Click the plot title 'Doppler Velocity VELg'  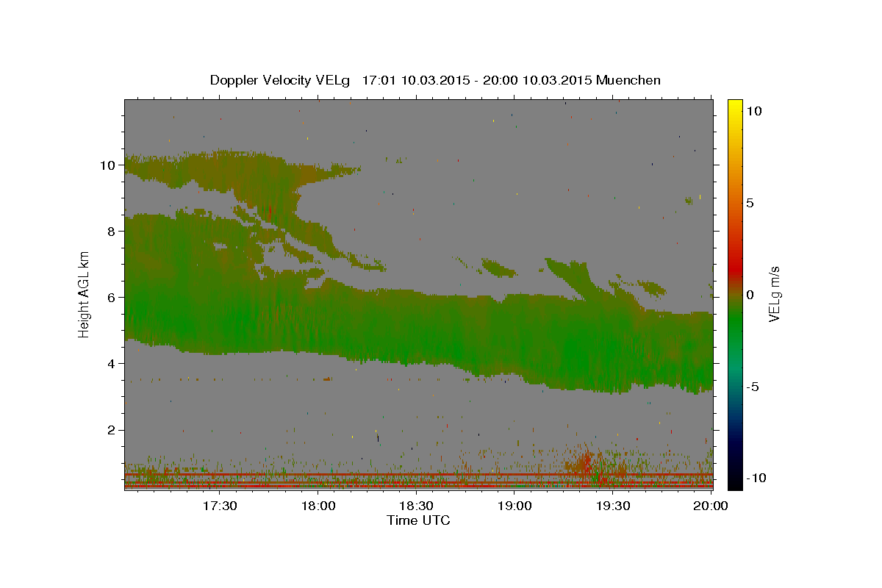pos(281,80)
